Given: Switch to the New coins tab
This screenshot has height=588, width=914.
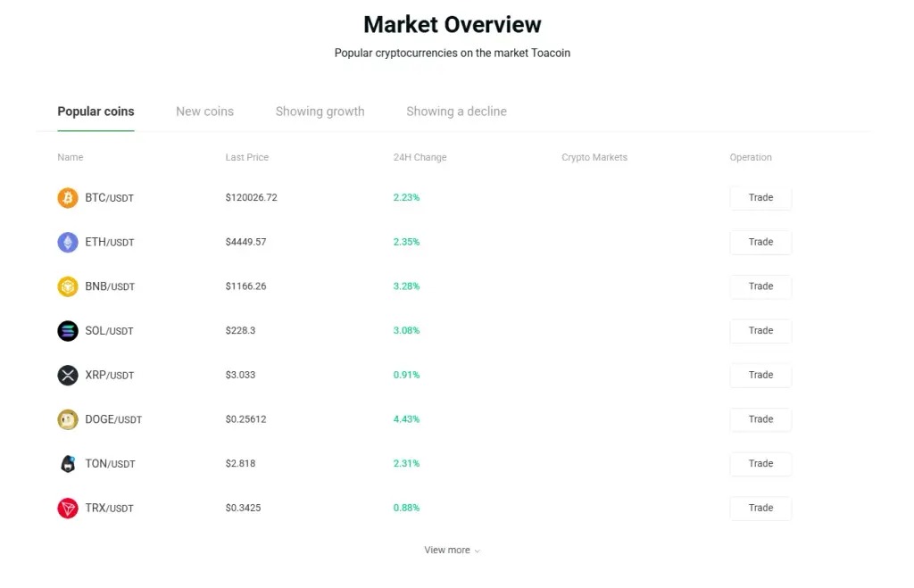Looking at the screenshot, I should [204, 112].
